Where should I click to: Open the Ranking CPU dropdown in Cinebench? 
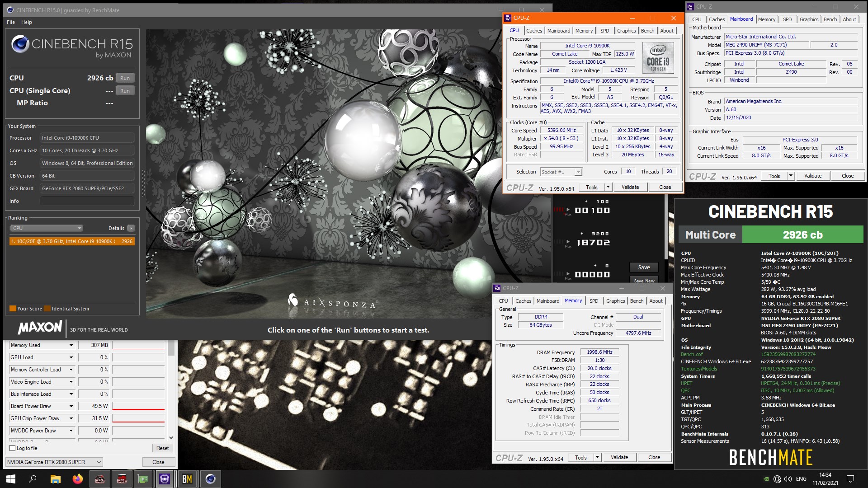pos(47,228)
